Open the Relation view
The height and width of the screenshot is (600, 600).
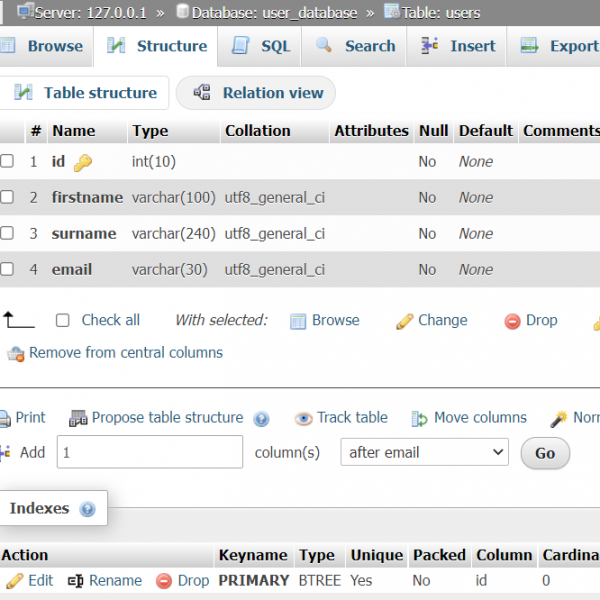(256, 93)
